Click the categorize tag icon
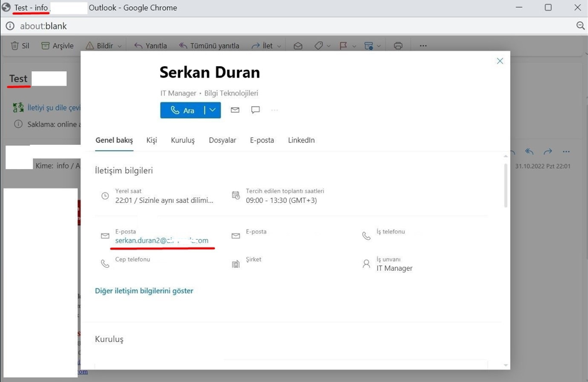The image size is (588, 382). click(x=319, y=46)
